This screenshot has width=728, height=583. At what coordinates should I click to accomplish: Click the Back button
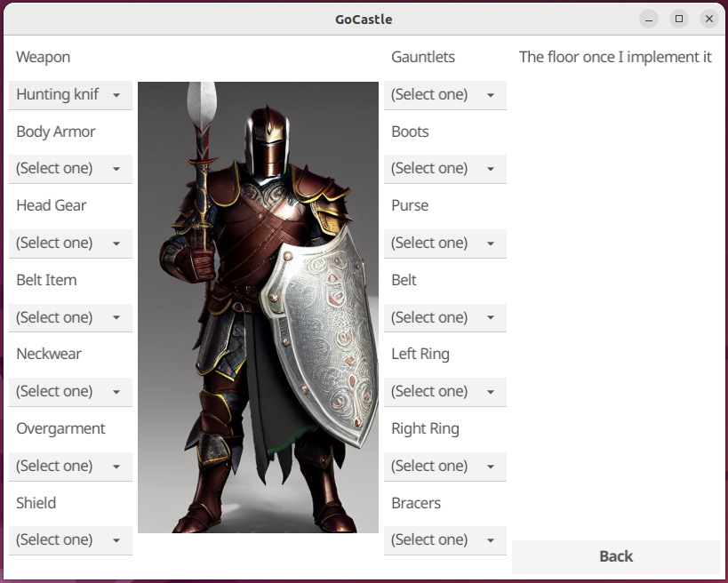click(615, 556)
